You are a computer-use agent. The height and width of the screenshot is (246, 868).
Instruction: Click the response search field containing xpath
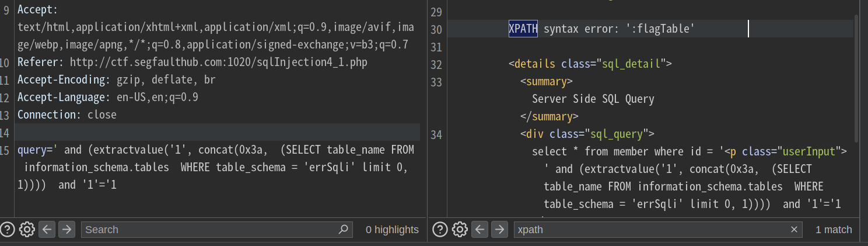657,230
